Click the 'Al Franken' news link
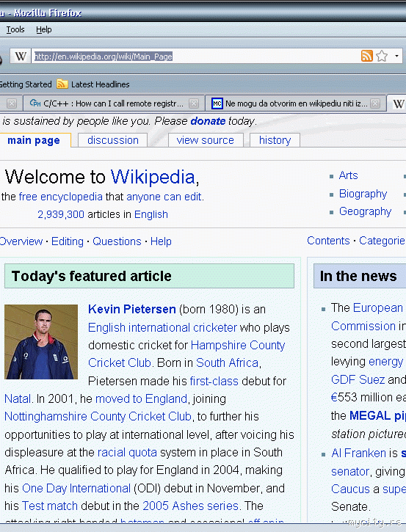Image resolution: width=406 pixels, height=532 pixels. (358, 453)
